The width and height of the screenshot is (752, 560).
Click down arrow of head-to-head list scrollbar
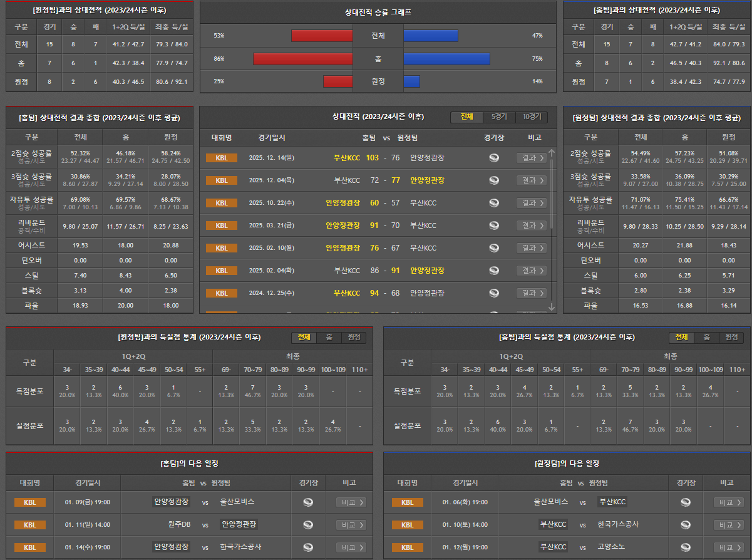552,307
